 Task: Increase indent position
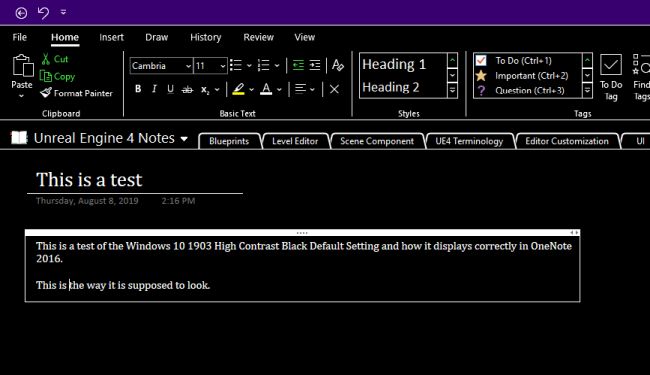[315, 65]
